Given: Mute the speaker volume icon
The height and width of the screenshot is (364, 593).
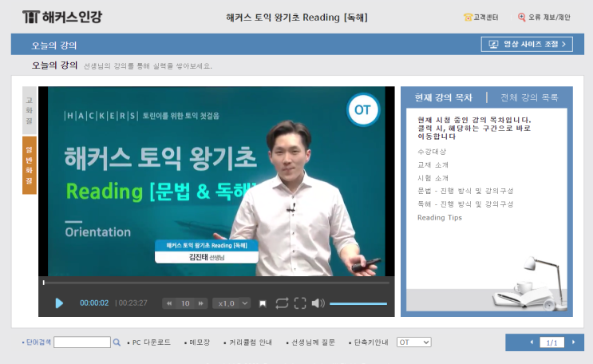Looking at the screenshot, I should tap(318, 303).
